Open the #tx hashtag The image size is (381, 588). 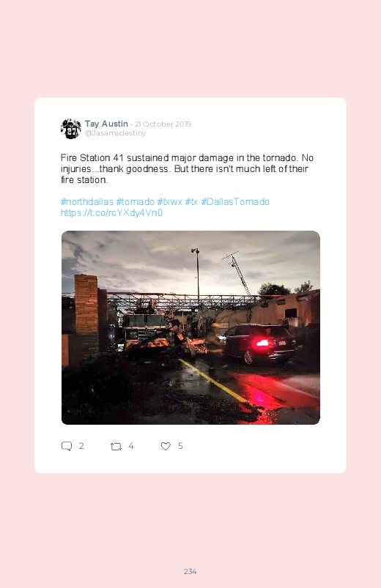[x=191, y=202]
